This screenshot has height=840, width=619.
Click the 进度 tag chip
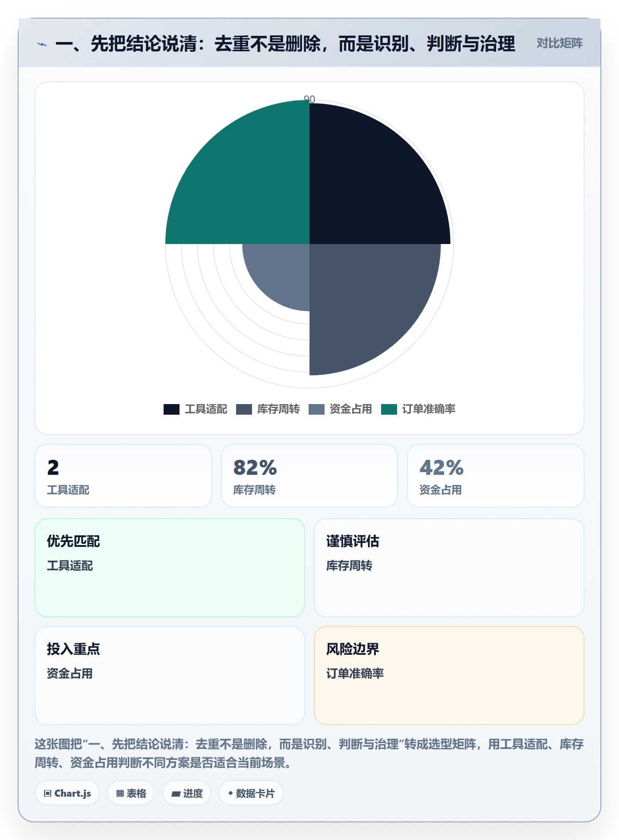point(187,793)
